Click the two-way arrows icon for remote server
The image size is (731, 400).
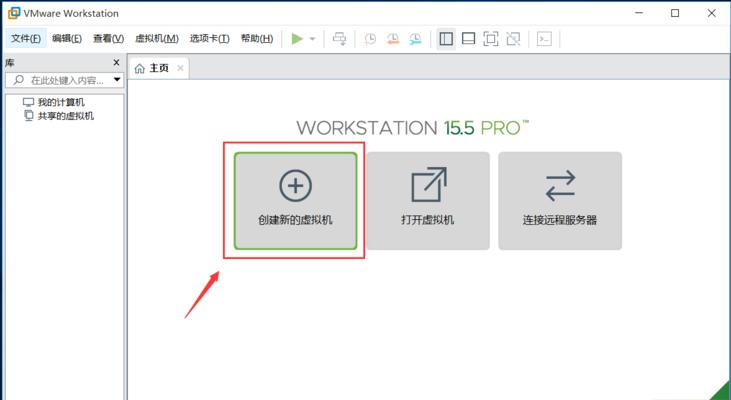tap(560, 186)
